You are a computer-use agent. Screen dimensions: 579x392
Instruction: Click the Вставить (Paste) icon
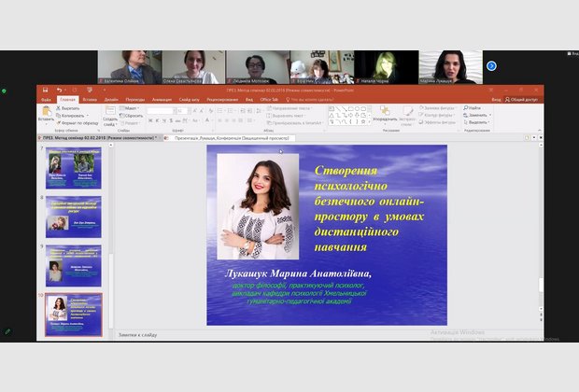tap(46, 112)
